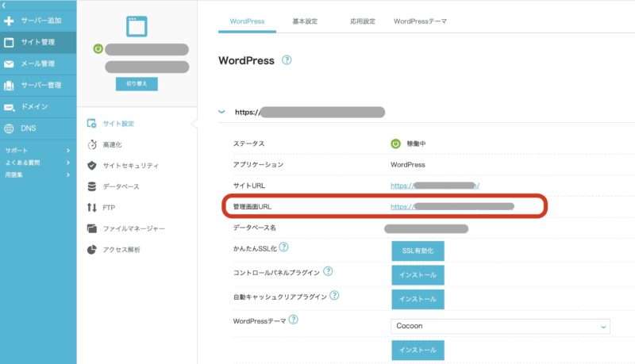This screenshot has width=635, height=364.
Task: Click the メール管理 envelope icon
Action: 9,64
